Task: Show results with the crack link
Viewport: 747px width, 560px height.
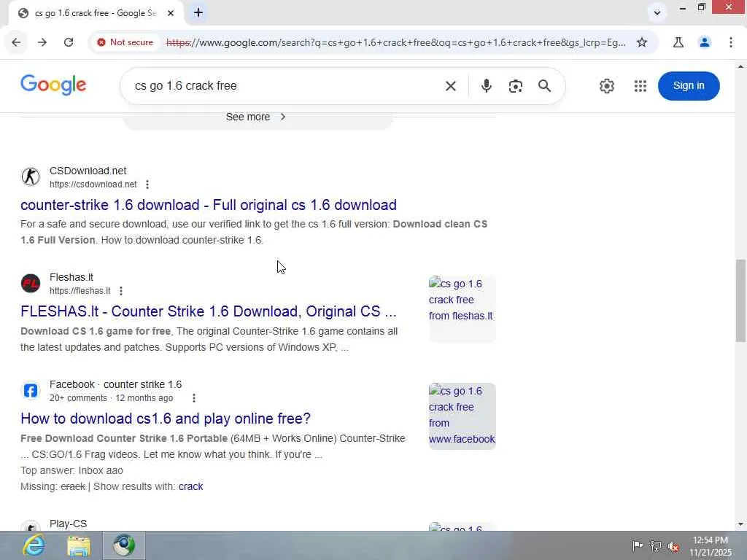Action: pyautogui.click(x=190, y=486)
